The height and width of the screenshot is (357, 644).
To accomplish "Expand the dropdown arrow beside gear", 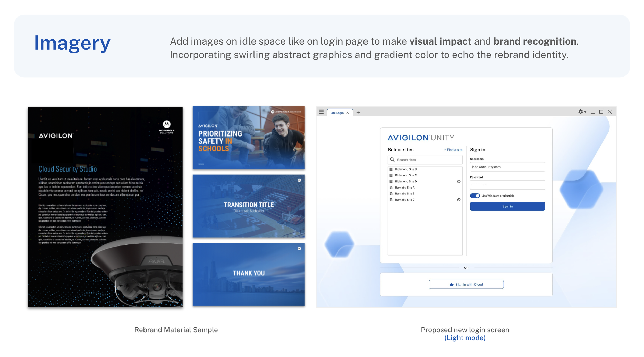I will pyautogui.click(x=585, y=112).
